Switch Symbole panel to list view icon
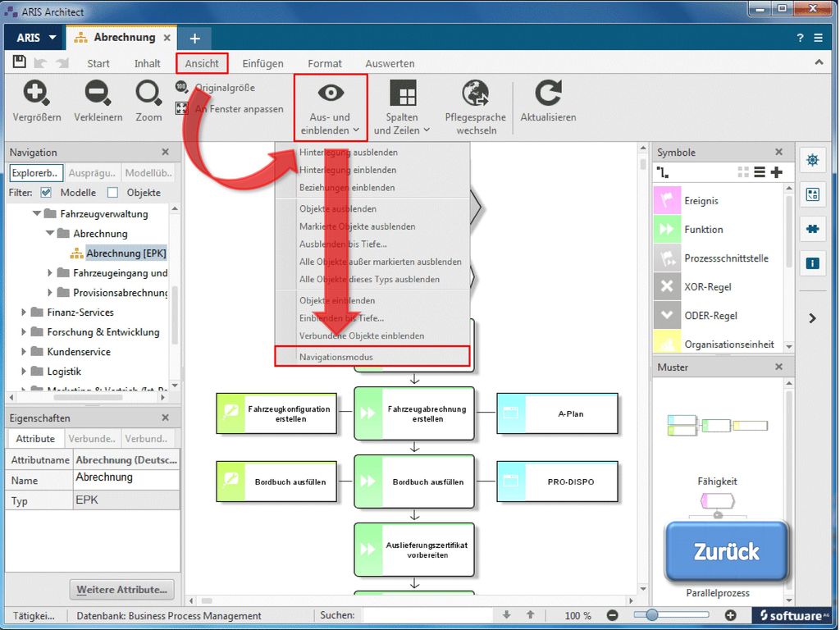840x630 pixels. [760, 172]
